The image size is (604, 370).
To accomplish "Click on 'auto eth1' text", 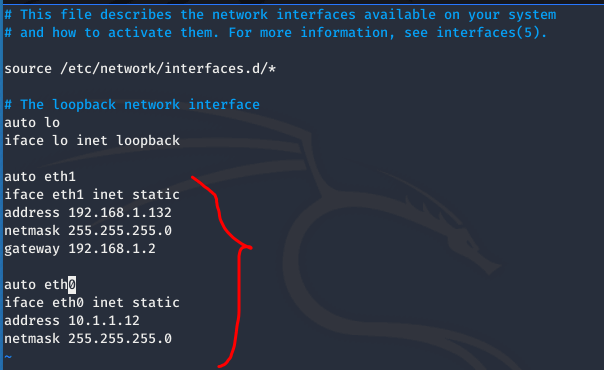I will pyautogui.click(x=40, y=177).
